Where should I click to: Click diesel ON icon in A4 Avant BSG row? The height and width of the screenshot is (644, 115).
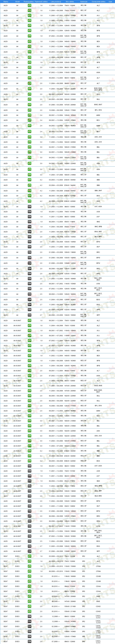click(29, 546)
